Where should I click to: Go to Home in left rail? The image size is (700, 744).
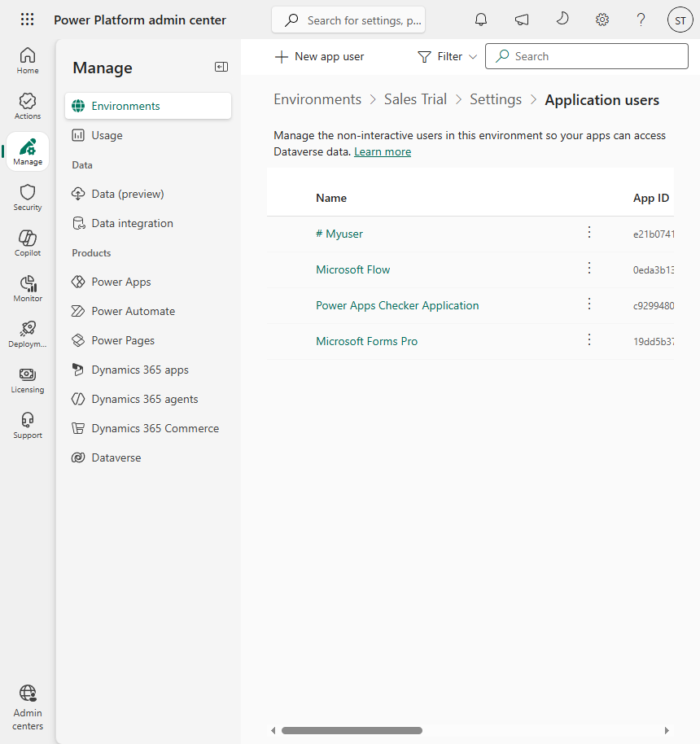[x=28, y=61]
